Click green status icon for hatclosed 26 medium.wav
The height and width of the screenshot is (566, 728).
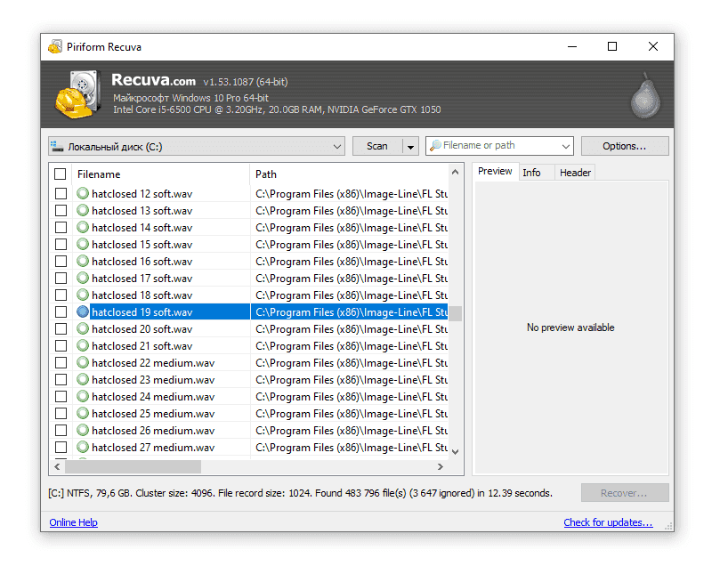[x=83, y=430]
